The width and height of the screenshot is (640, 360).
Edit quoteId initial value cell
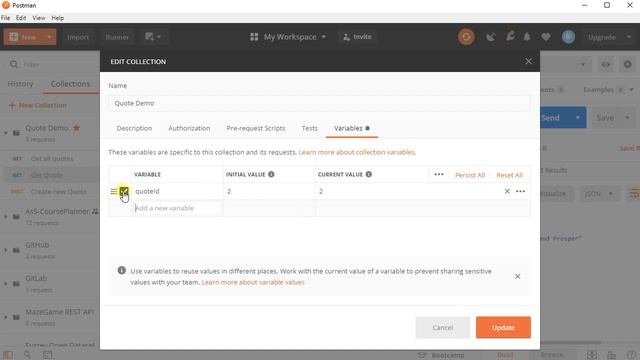[269, 191]
